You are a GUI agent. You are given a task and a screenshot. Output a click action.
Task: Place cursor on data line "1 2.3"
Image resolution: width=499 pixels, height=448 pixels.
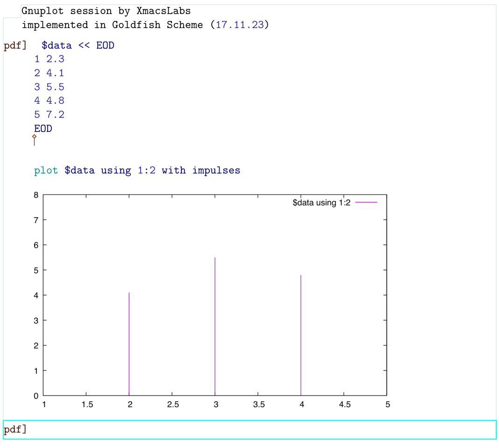coord(49,59)
